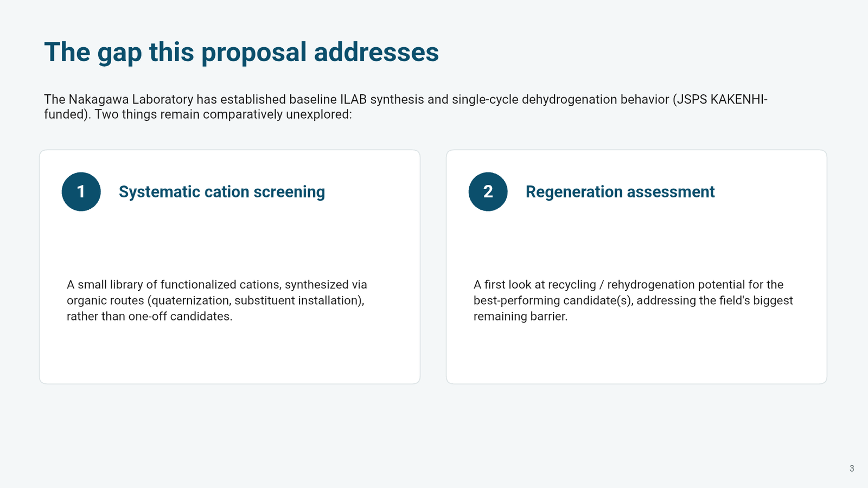Click 'remaining barrier.' in the right card
This screenshot has width=868, height=488.
520,317
